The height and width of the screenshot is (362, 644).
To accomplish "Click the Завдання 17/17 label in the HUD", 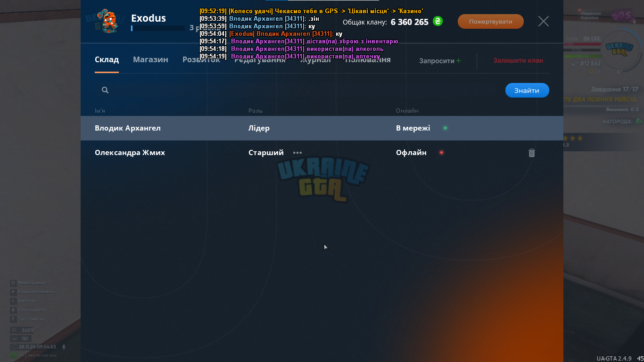I will [614, 89].
